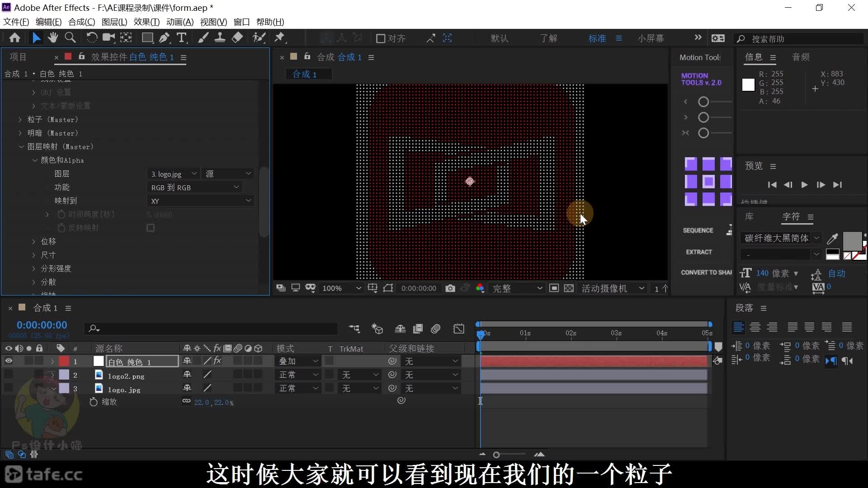Select the Rectangle shape tool
Screen dimensions: 868x488
147,38
